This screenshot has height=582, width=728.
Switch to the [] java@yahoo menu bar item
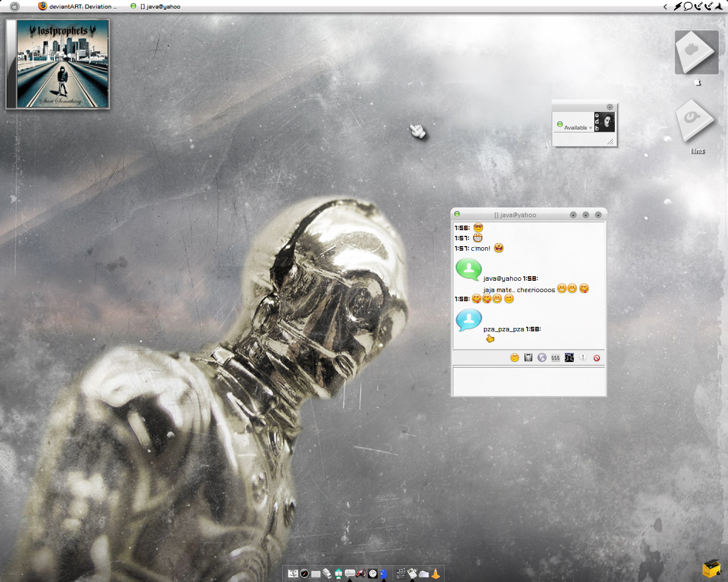(x=155, y=6)
